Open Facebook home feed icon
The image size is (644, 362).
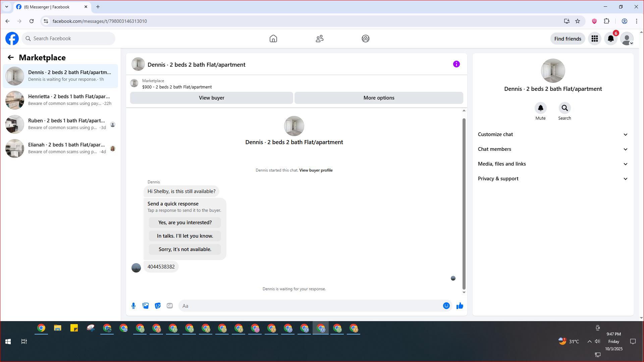(x=273, y=39)
